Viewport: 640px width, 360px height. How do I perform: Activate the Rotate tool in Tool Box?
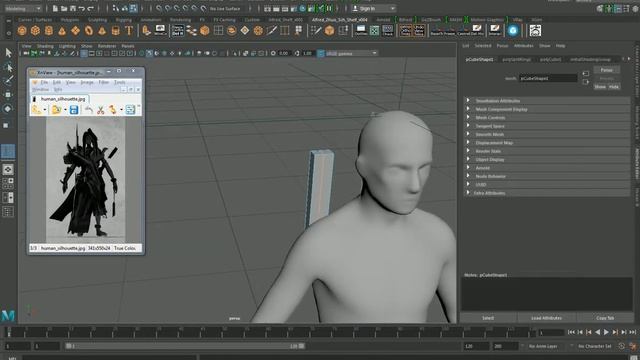pos(8,109)
